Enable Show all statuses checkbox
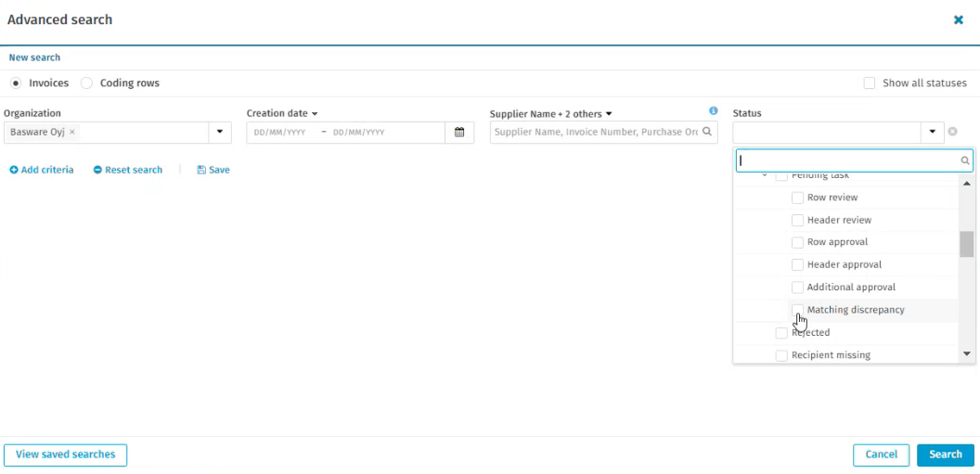 (x=870, y=83)
